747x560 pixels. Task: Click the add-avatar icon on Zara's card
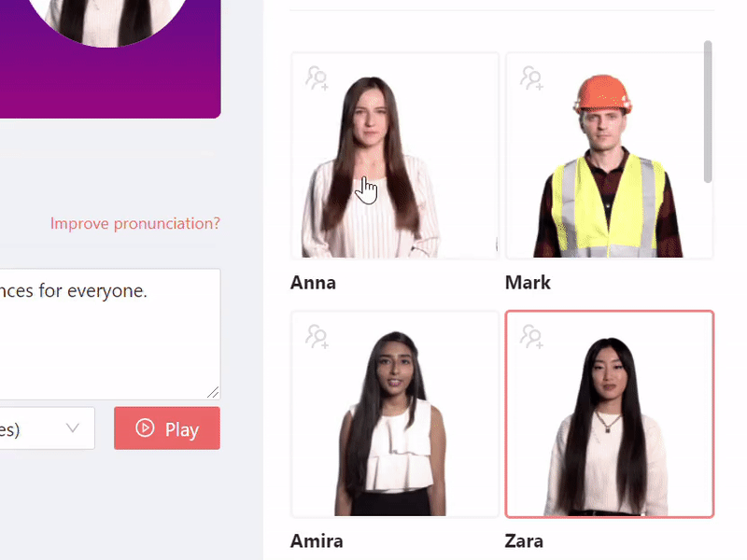tap(531, 337)
